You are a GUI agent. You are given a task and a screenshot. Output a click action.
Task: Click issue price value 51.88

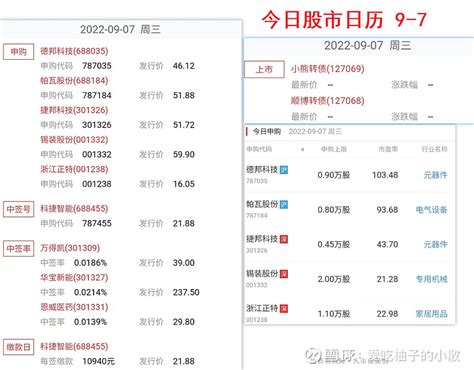[x=184, y=95]
